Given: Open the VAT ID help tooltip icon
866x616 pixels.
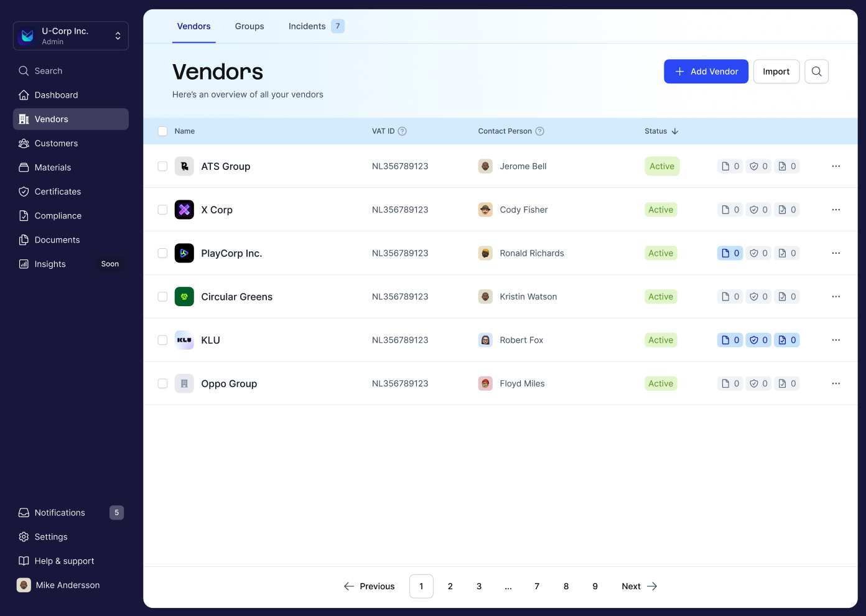Looking at the screenshot, I should click(x=403, y=131).
